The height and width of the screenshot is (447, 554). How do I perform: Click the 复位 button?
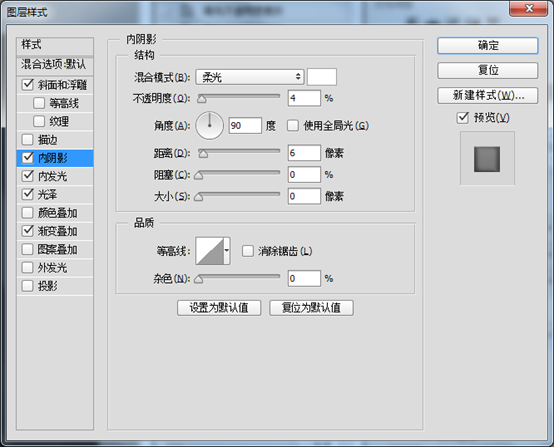pos(488,70)
